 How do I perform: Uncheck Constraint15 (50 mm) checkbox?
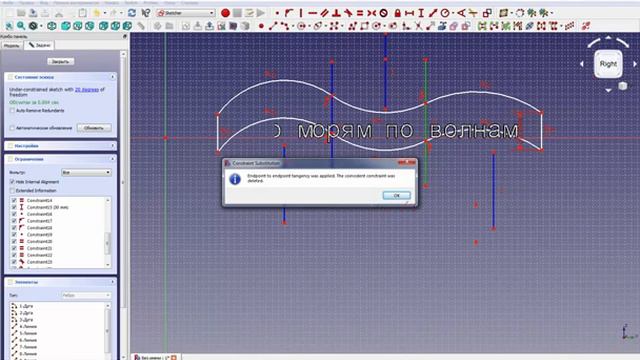14,207
